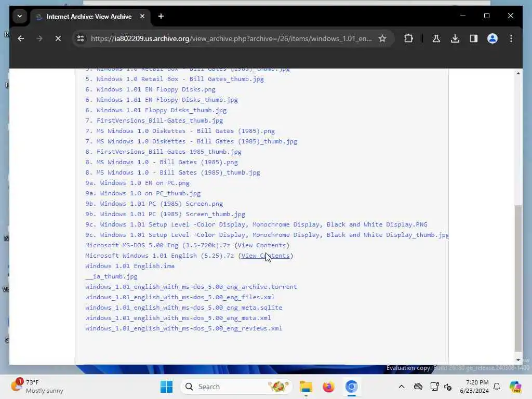Open Windows 1.0 Retail Box - Bill Gates_thumb.jpg

pos(175,79)
